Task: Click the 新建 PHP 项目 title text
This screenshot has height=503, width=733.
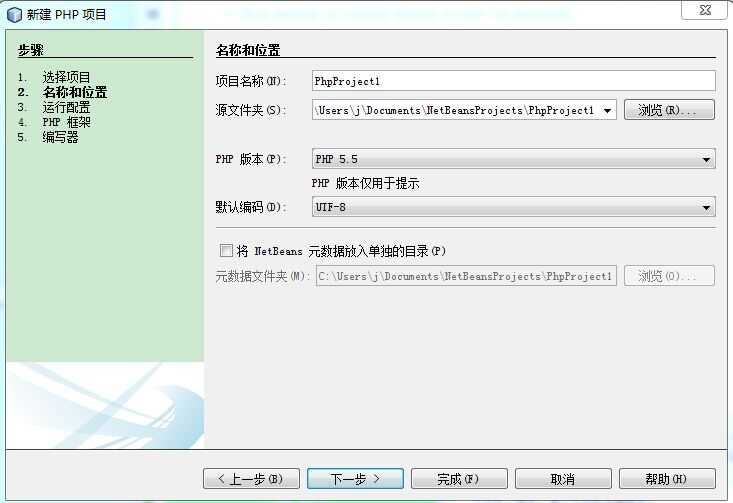Action: pyautogui.click(x=66, y=14)
